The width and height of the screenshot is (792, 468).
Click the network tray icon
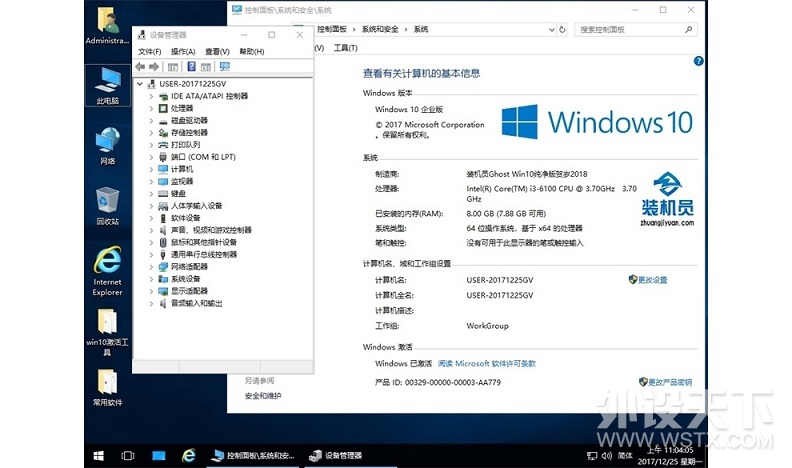592,456
